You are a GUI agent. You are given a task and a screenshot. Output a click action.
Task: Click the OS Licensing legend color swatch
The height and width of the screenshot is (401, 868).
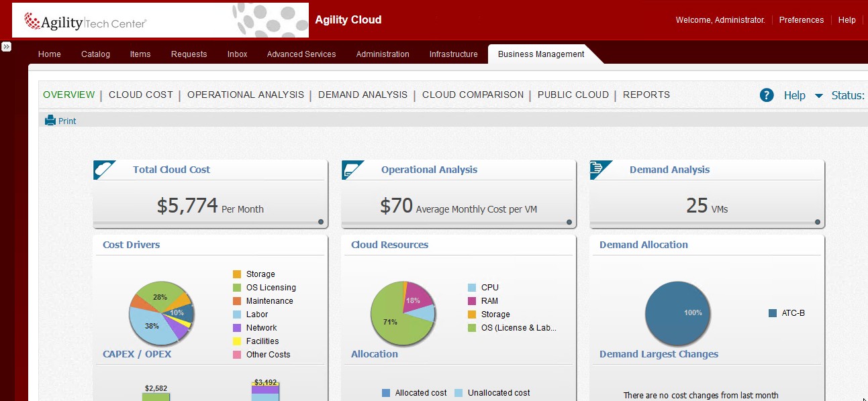[x=237, y=288]
